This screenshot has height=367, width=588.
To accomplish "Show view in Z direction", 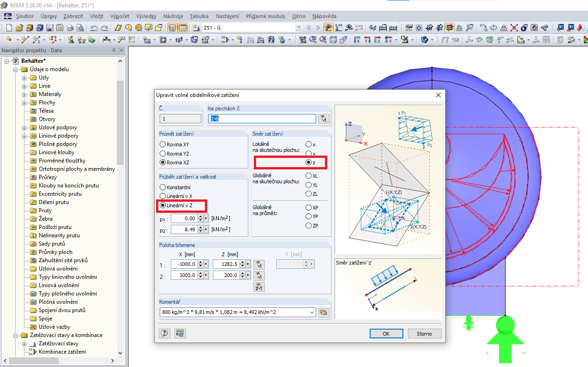I will [378, 40].
